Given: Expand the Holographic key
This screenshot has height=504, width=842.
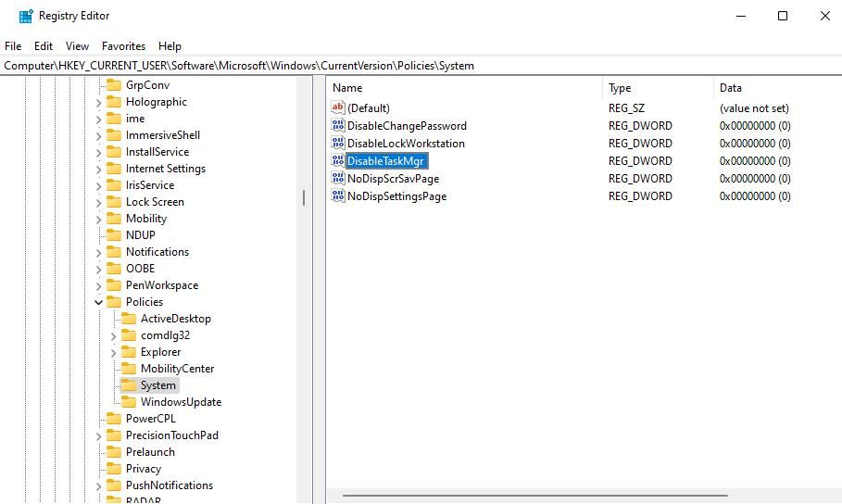Looking at the screenshot, I should (x=99, y=103).
